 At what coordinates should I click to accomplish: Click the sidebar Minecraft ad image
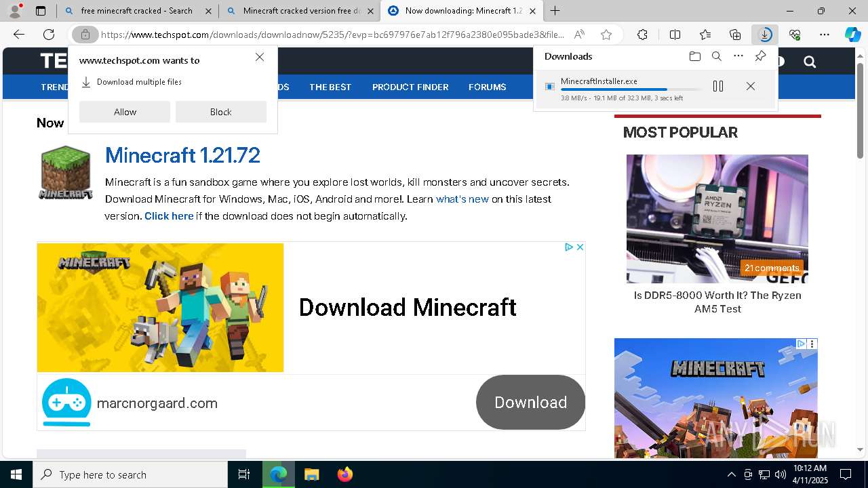click(716, 399)
